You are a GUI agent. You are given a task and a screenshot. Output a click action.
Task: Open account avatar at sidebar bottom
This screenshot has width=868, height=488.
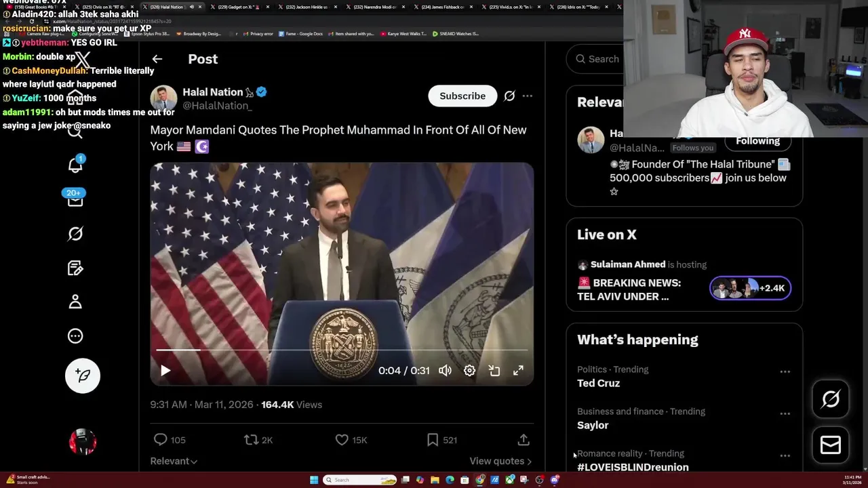[83, 442]
